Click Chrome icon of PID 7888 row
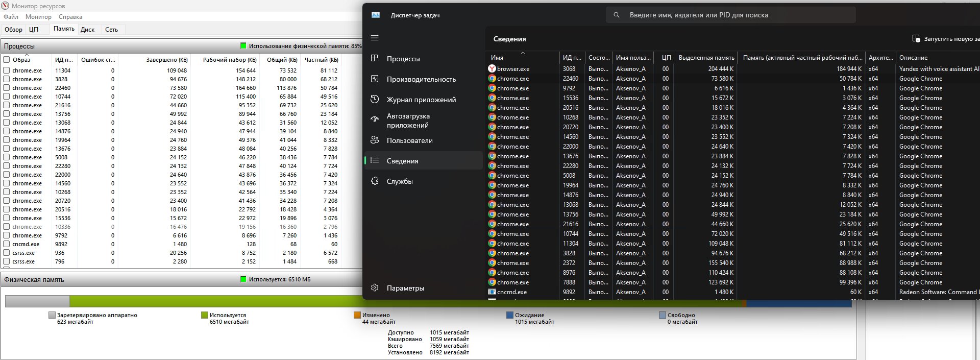Viewport: 980px width, 360px height. click(x=492, y=282)
